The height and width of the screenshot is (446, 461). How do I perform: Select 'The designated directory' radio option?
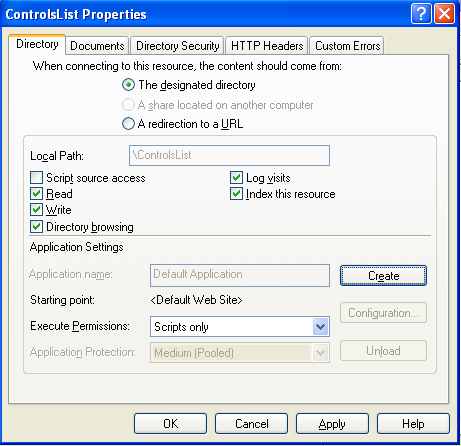(x=128, y=85)
